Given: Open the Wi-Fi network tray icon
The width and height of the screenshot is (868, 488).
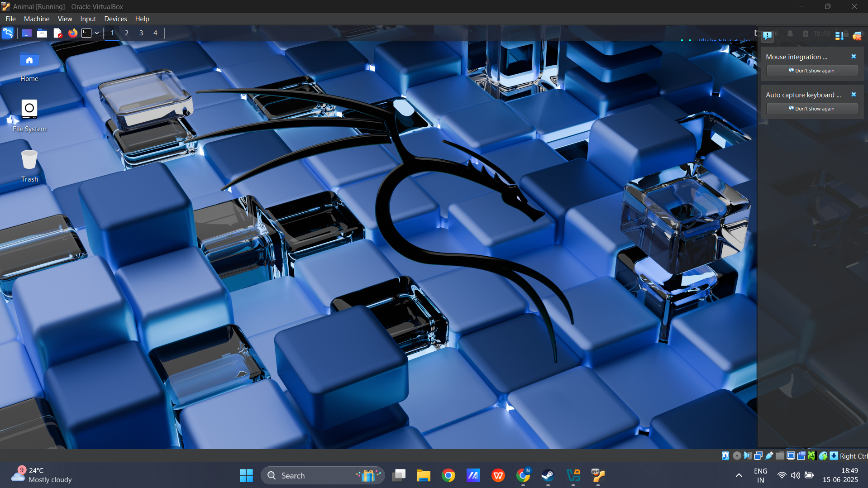Looking at the screenshot, I should [782, 475].
